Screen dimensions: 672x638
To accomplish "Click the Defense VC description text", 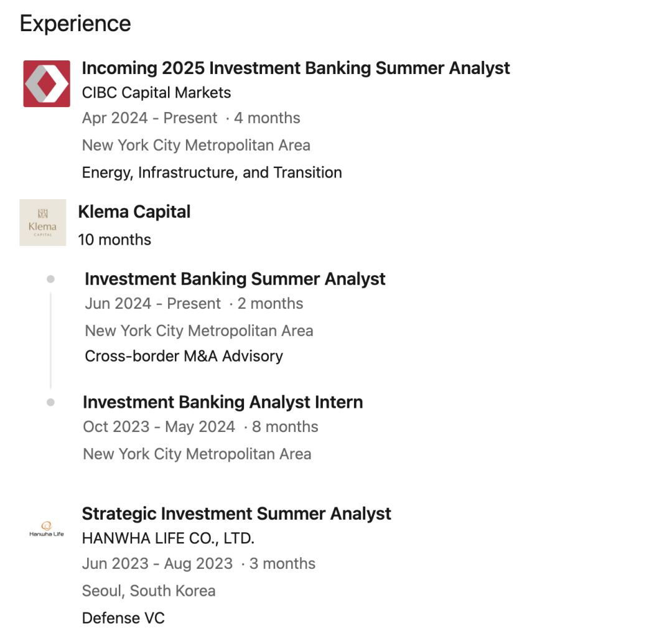I will [123, 618].
